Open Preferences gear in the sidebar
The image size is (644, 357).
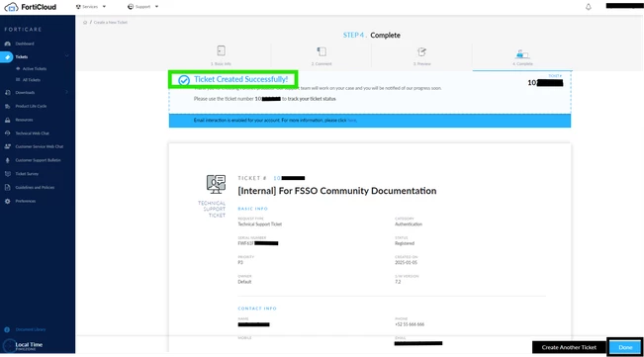7,201
